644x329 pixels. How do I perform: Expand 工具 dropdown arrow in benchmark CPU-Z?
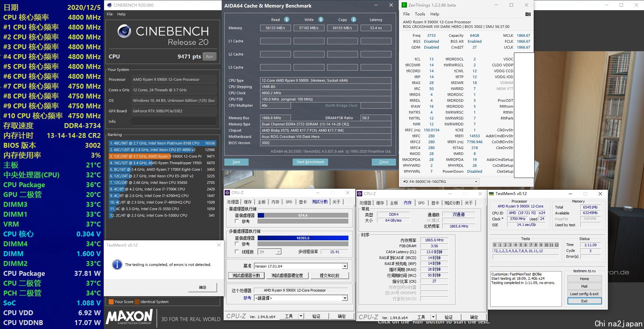click(x=301, y=316)
